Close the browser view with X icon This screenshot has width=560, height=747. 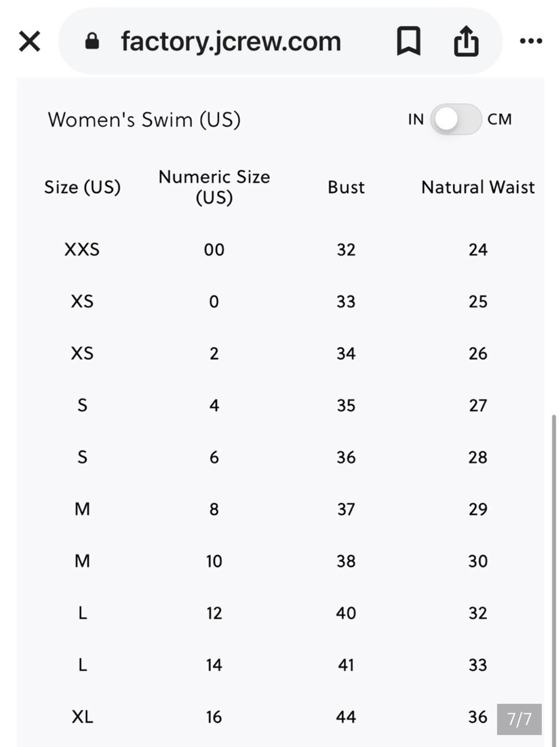(29, 41)
